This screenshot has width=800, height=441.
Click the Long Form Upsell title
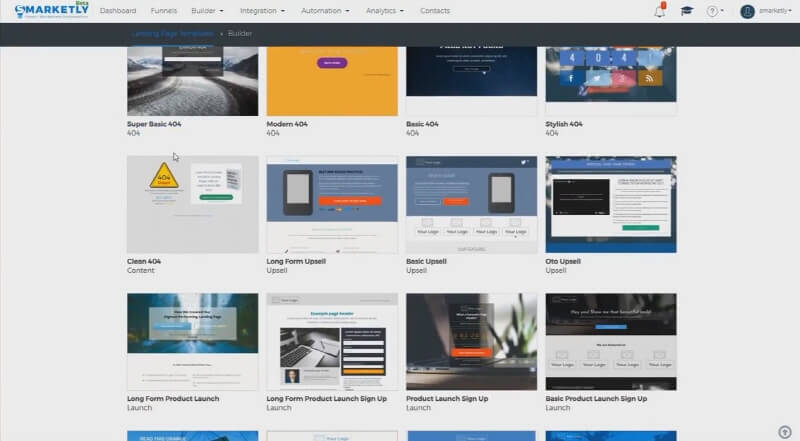pos(296,261)
